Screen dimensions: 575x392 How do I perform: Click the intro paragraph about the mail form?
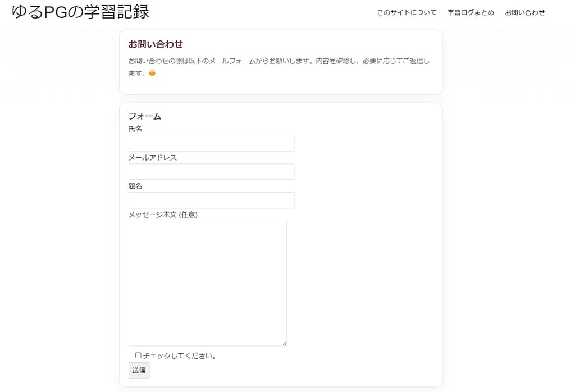279,61
